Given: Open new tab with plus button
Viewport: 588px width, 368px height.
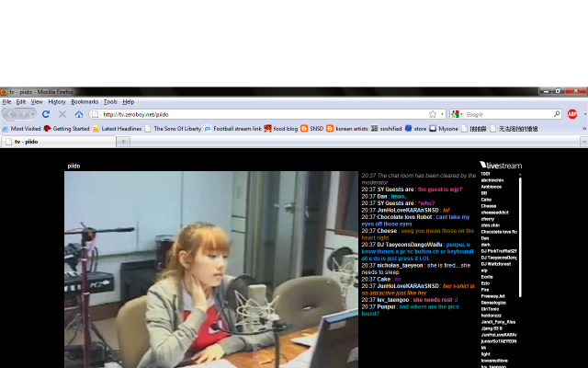Looking at the screenshot, I should (124, 142).
